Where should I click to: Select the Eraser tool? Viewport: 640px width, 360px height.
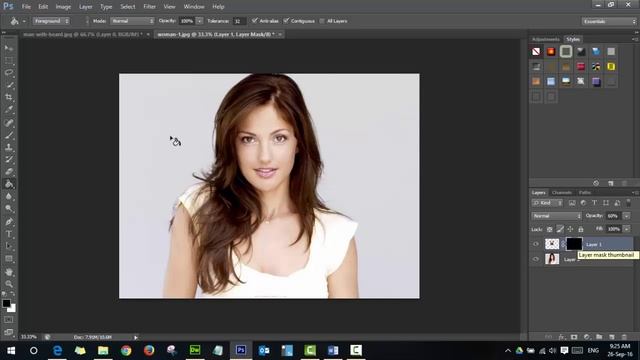coord(9,171)
